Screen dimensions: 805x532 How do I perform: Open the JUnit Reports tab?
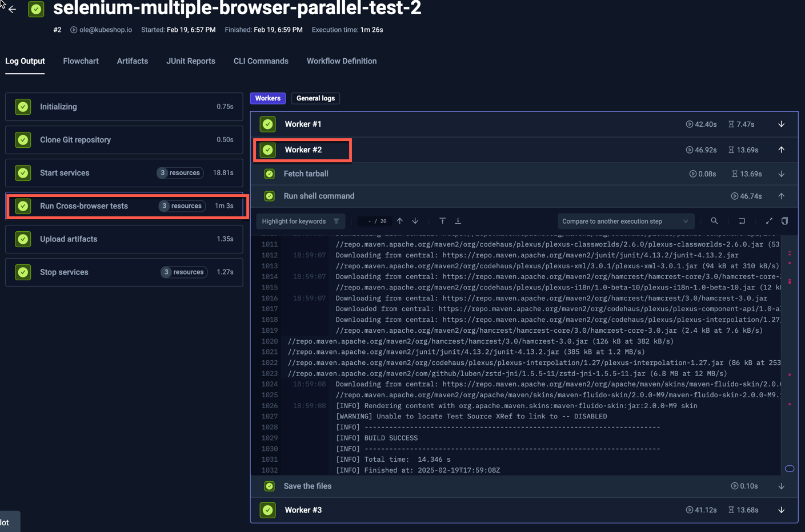click(x=190, y=61)
